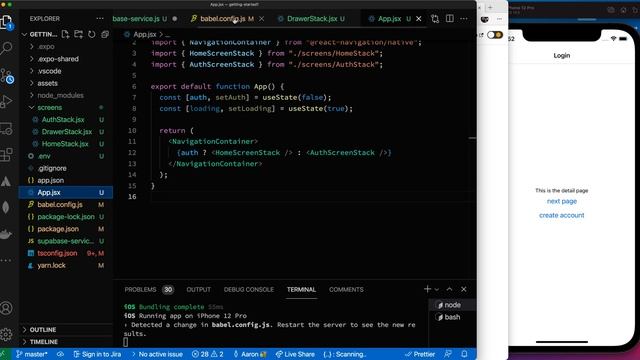
Task: Open .env file in the file tree
Action: (x=44, y=156)
